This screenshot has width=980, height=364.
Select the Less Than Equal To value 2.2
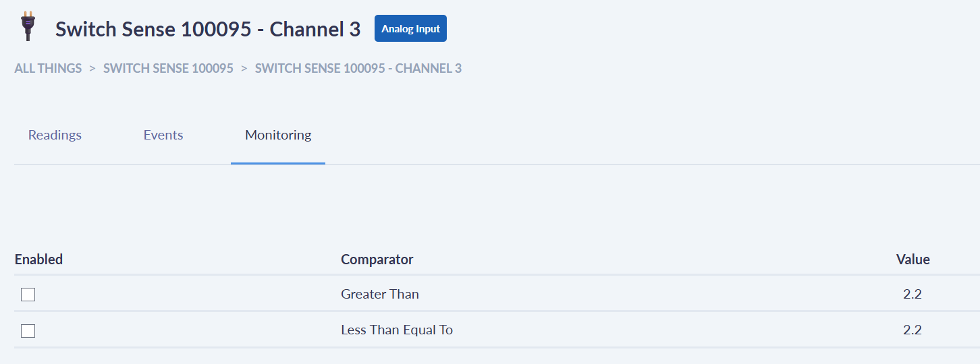913,330
